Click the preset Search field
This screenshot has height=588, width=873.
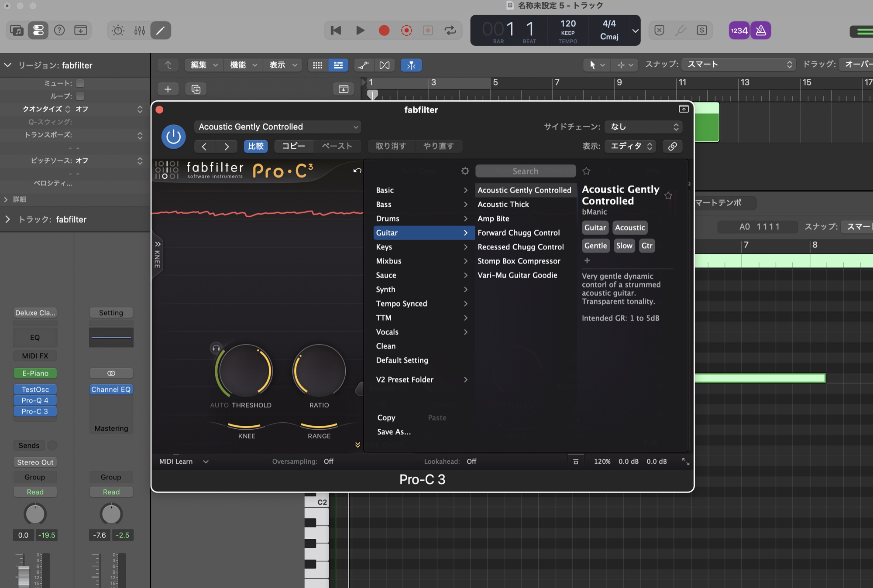(526, 171)
